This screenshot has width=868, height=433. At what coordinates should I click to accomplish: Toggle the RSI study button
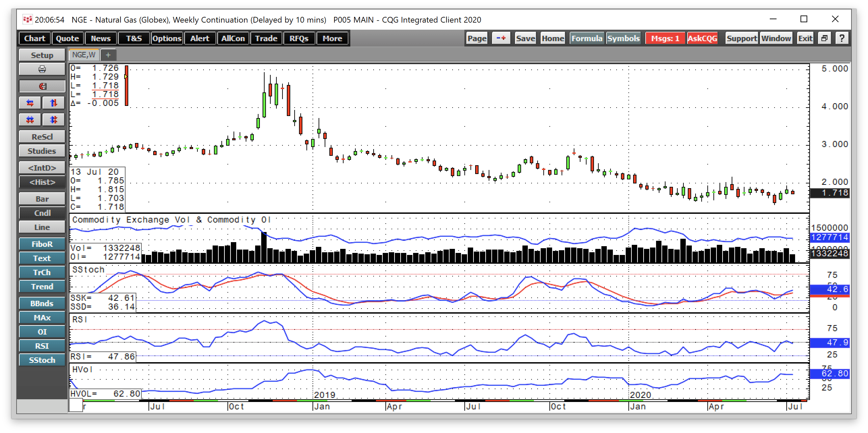click(42, 346)
